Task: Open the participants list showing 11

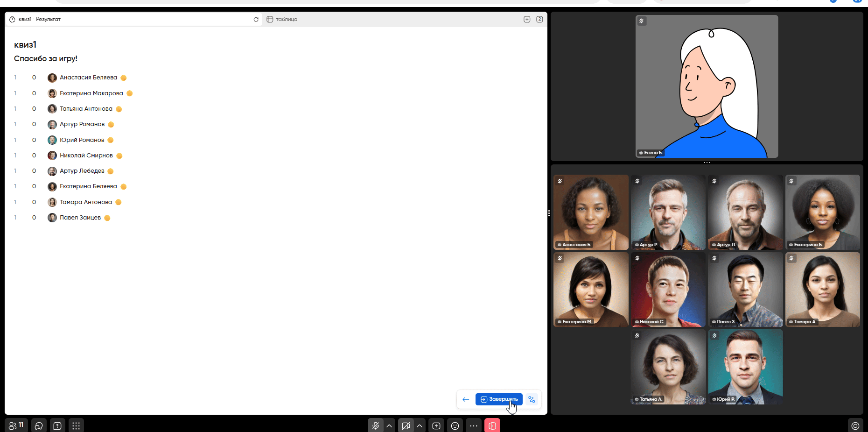Action: point(16,425)
